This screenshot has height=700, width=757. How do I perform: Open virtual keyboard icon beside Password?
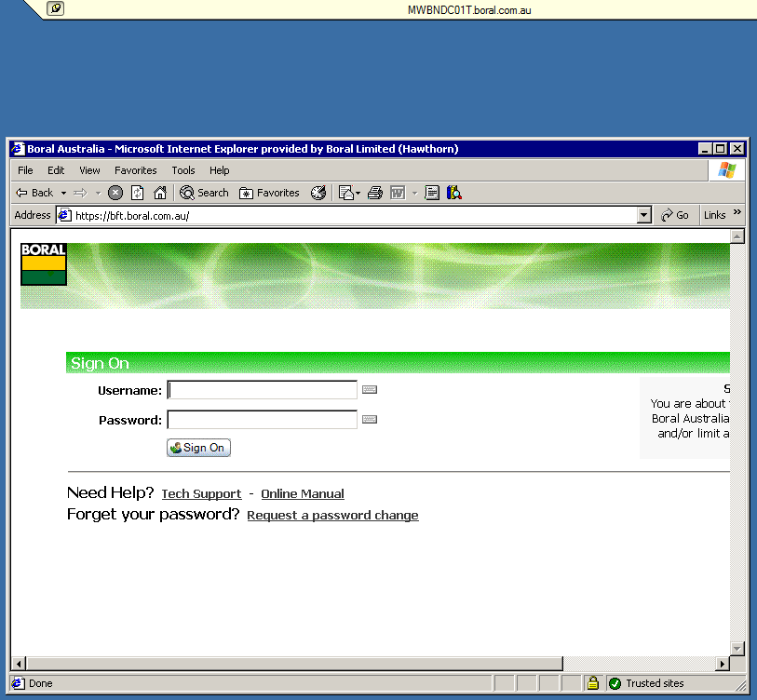(370, 420)
